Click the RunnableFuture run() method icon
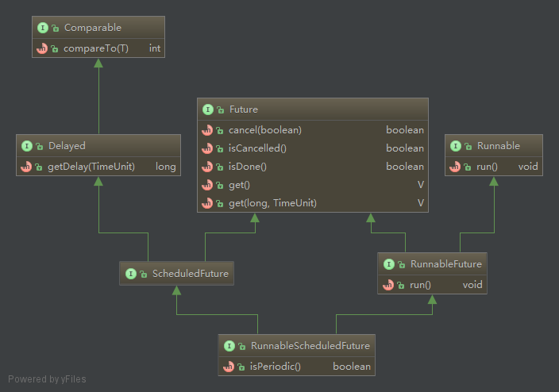 (x=388, y=285)
